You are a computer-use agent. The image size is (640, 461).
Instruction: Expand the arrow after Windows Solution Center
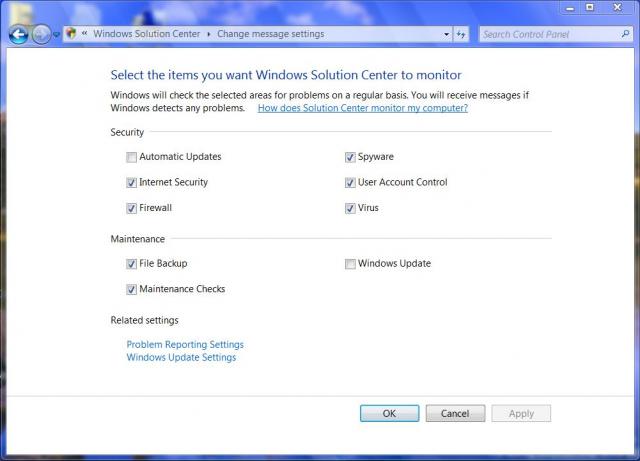[x=209, y=34]
